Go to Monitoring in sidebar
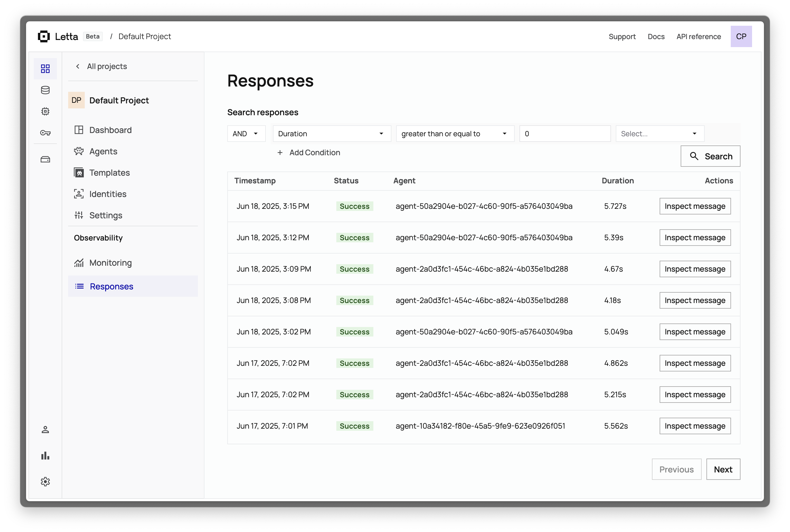790x532 pixels. (110, 263)
